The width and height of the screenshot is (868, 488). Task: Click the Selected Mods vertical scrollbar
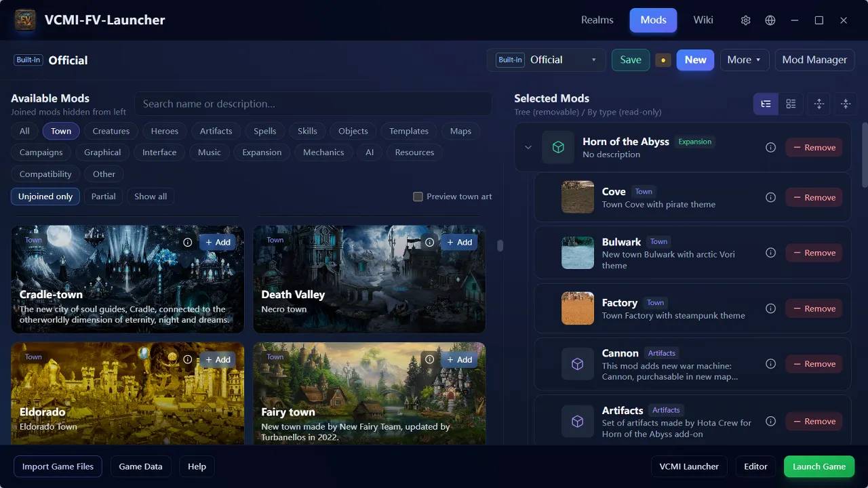(865, 155)
